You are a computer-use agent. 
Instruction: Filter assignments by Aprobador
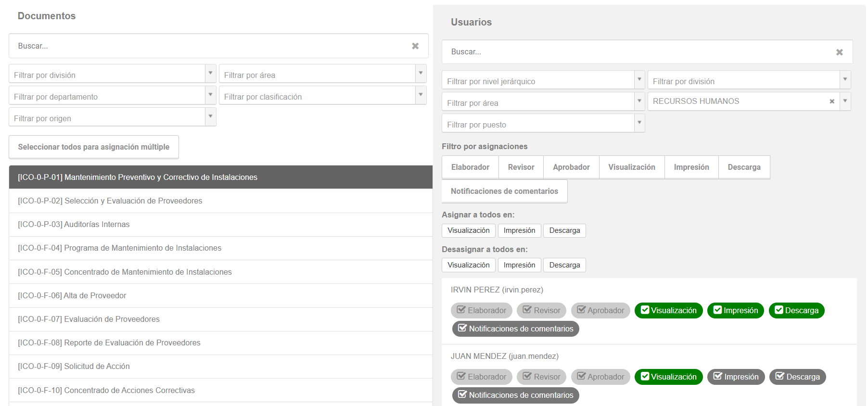pyautogui.click(x=571, y=167)
